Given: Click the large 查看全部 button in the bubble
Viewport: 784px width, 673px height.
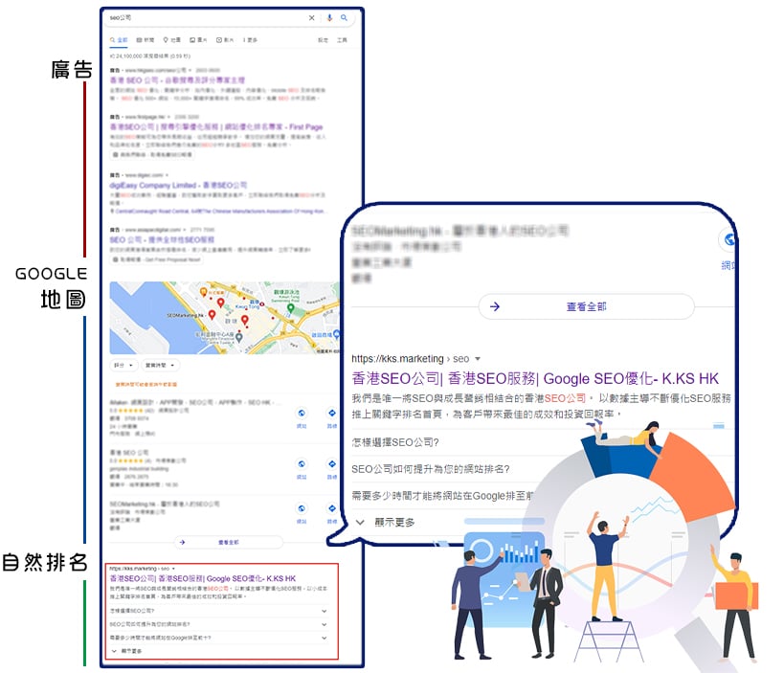Looking at the screenshot, I should [x=586, y=306].
